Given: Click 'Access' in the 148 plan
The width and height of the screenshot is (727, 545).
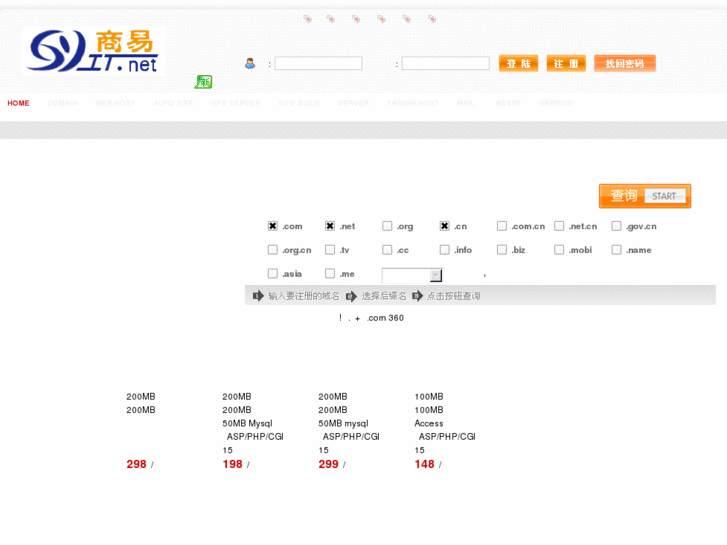Looking at the screenshot, I should [429, 423].
